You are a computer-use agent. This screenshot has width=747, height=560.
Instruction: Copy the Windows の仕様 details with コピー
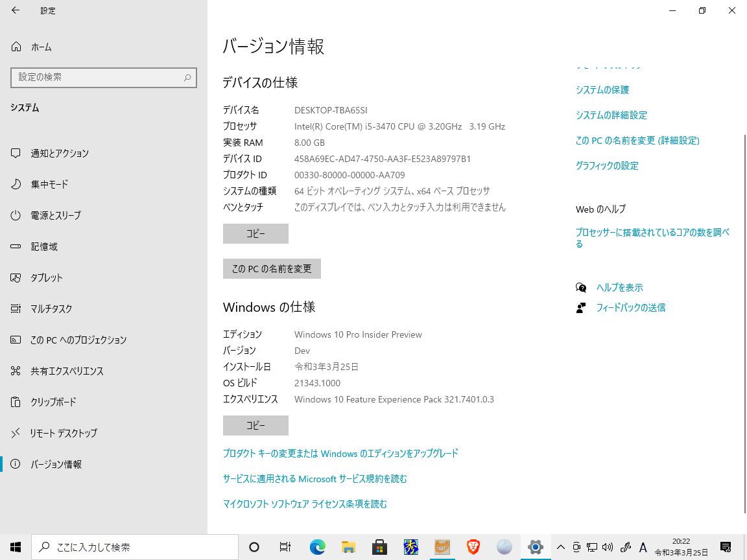pyautogui.click(x=255, y=425)
